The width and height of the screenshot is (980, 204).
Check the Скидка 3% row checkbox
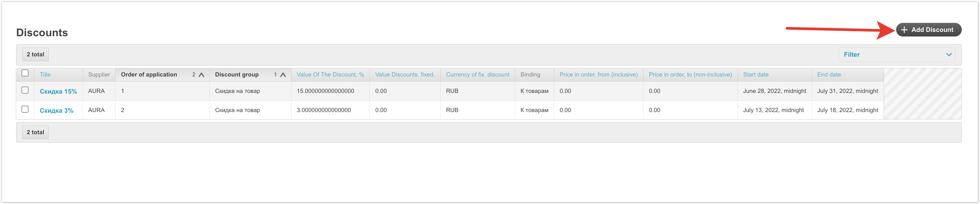[x=25, y=109]
